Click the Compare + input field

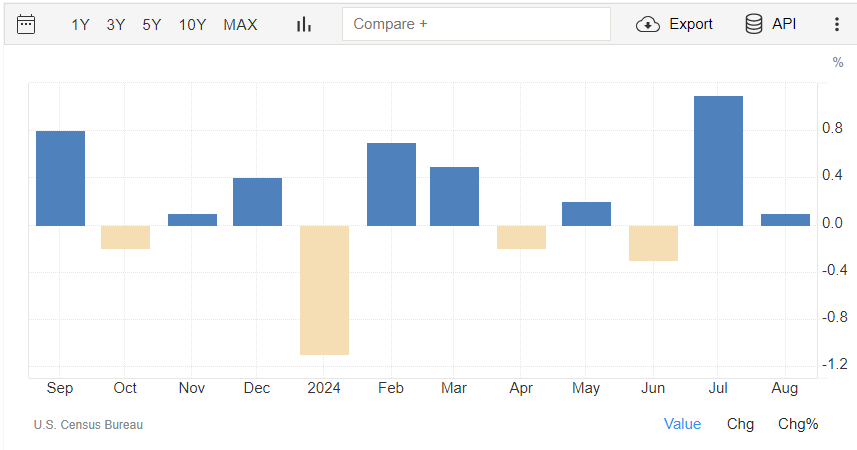pos(476,24)
